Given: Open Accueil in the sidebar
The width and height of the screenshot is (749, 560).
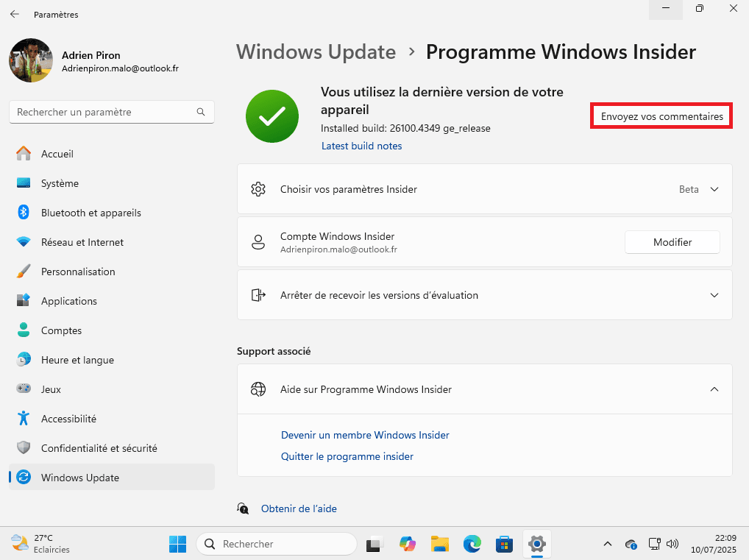Looking at the screenshot, I should click(x=111, y=154).
